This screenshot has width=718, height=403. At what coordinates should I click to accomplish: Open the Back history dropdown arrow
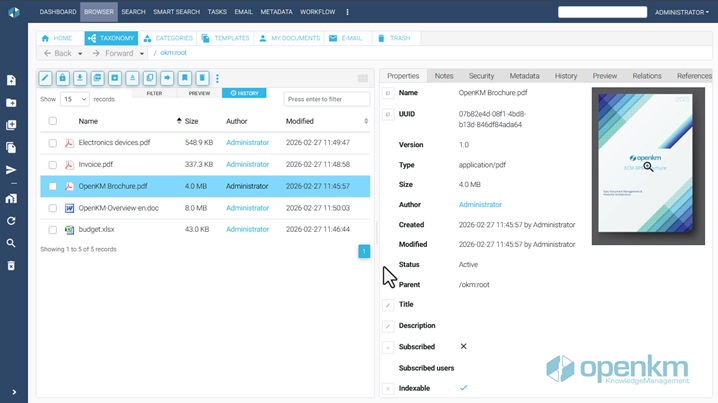[80, 54]
